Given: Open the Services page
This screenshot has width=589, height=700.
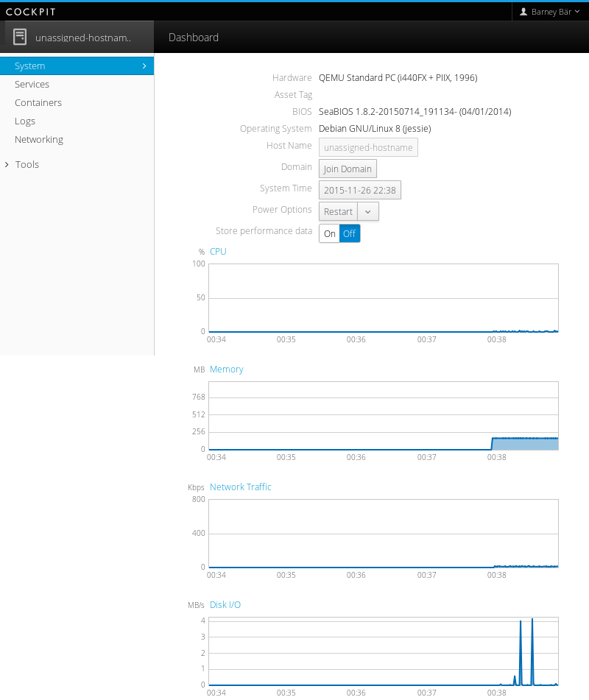Looking at the screenshot, I should 32,85.
